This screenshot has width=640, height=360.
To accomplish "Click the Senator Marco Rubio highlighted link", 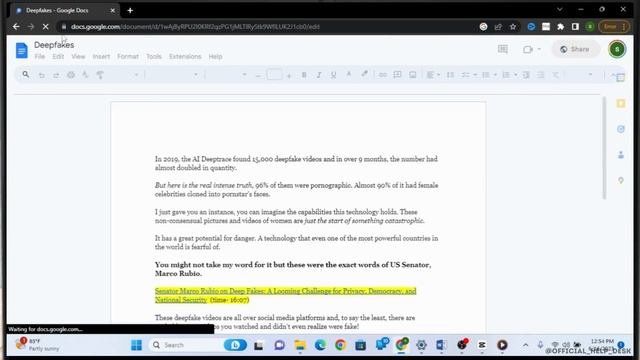I will pyautogui.click(x=285, y=295).
